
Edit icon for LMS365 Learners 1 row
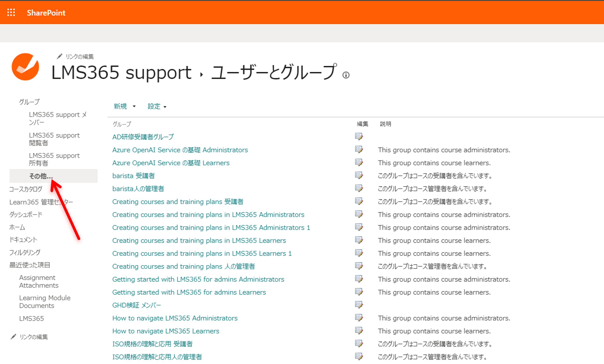[359, 253]
